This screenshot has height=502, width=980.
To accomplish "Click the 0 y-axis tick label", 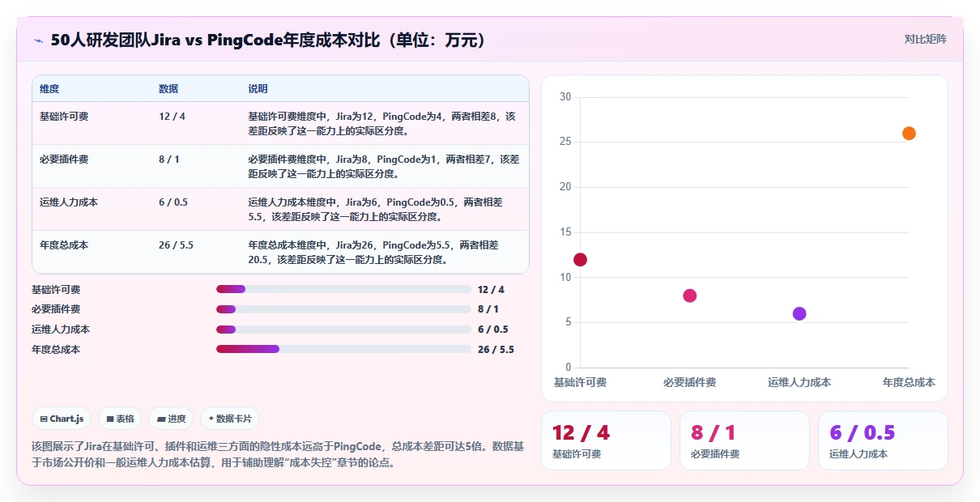I will tap(569, 368).
